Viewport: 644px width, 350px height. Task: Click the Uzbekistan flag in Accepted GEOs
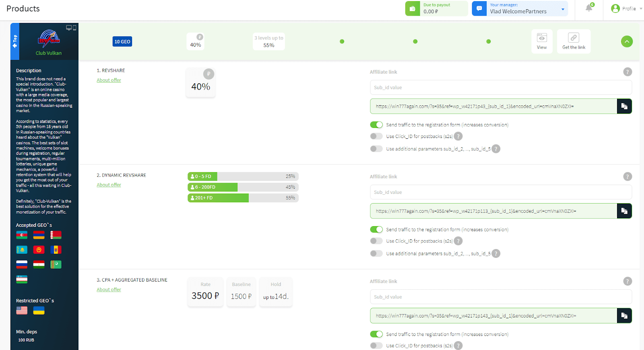coord(22,279)
